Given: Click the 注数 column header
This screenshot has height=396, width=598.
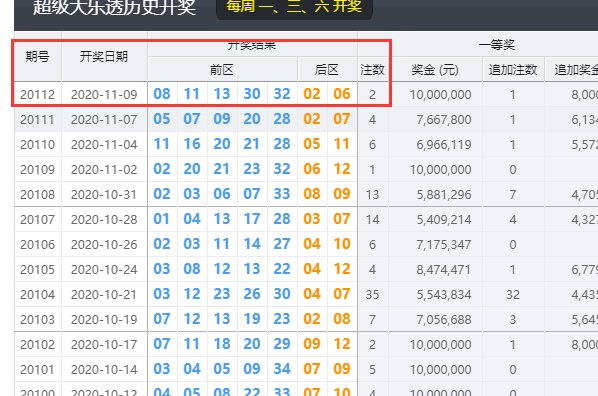Looking at the screenshot, I should (x=372, y=70).
